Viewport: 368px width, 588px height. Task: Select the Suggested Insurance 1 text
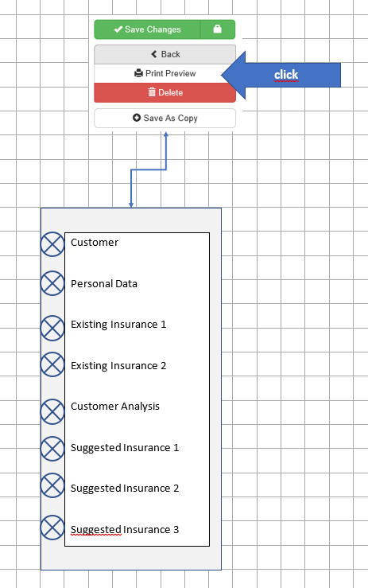pyautogui.click(x=125, y=448)
